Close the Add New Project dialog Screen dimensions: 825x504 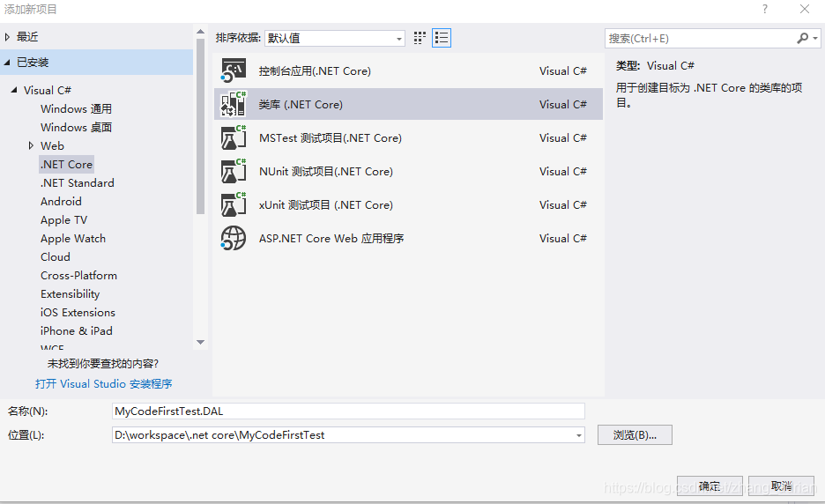(805, 9)
